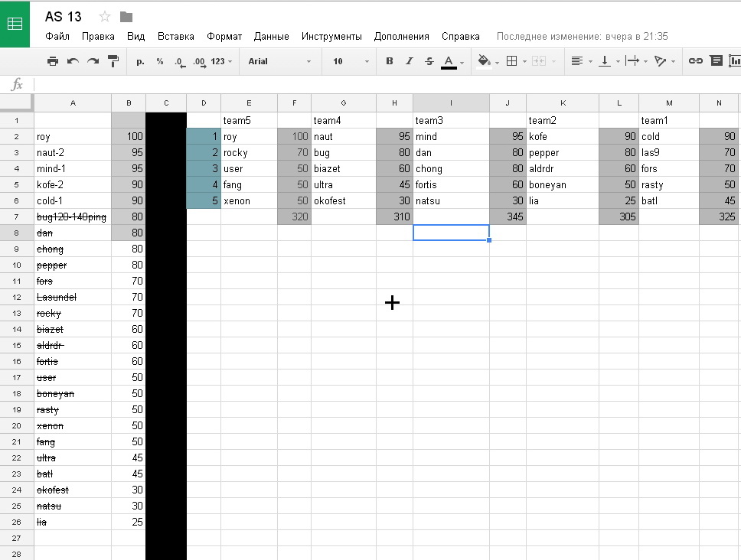The image size is (741, 560).
Task: Open the Sheets home icon
Action: point(15,24)
